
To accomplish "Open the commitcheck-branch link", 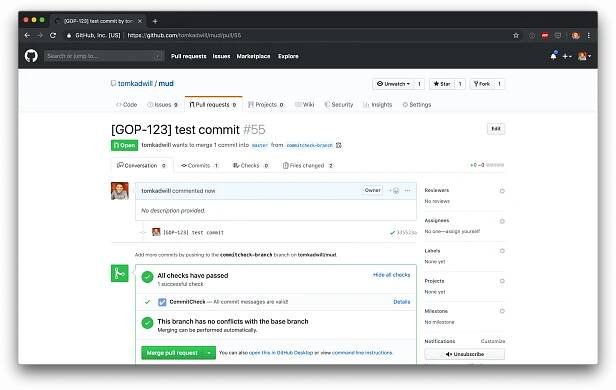I will [x=310, y=145].
